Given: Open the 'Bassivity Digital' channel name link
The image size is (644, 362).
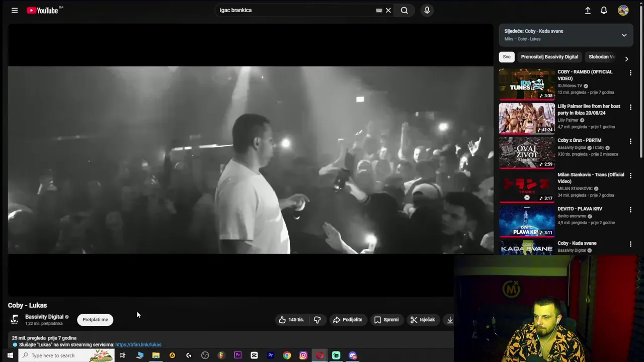Looking at the screenshot, I should click(44, 317).
